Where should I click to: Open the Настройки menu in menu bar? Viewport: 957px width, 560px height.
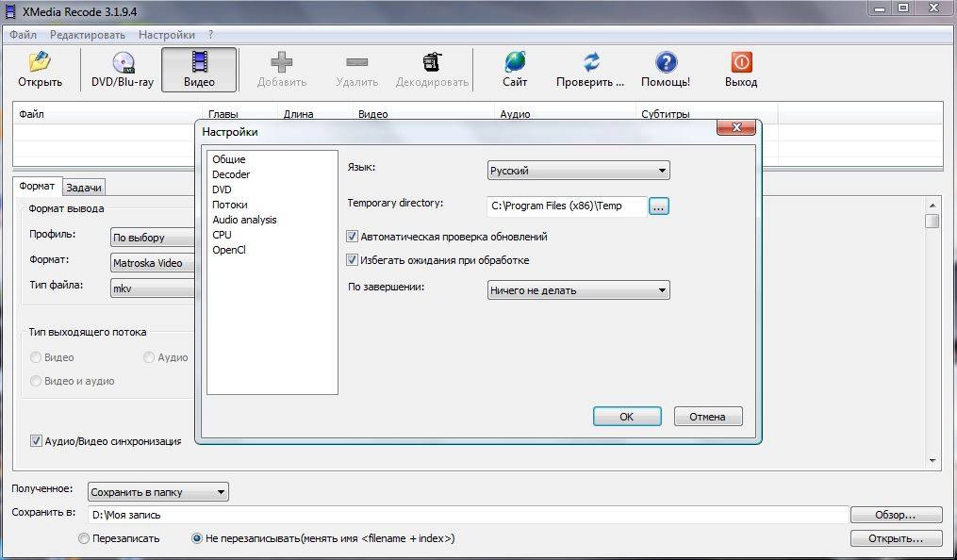click(x=167, y=35)
